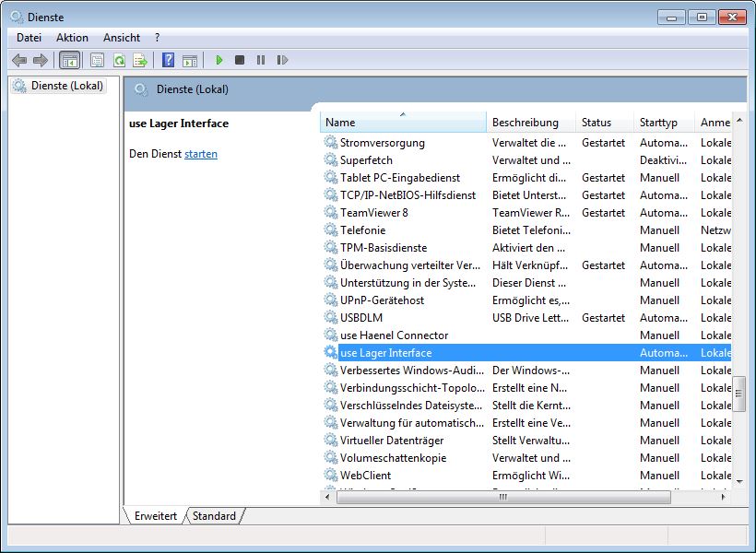Click gear icon of Superfetch service
Viewport: 756px width, 553px height.
click(x=330, y=159)
